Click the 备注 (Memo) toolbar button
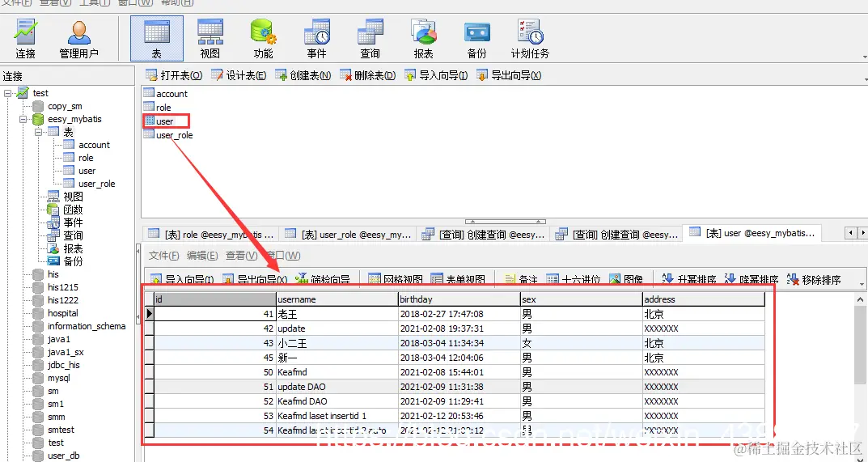The height and width of the screenshot is (462, 868). [x=521, y=279]
